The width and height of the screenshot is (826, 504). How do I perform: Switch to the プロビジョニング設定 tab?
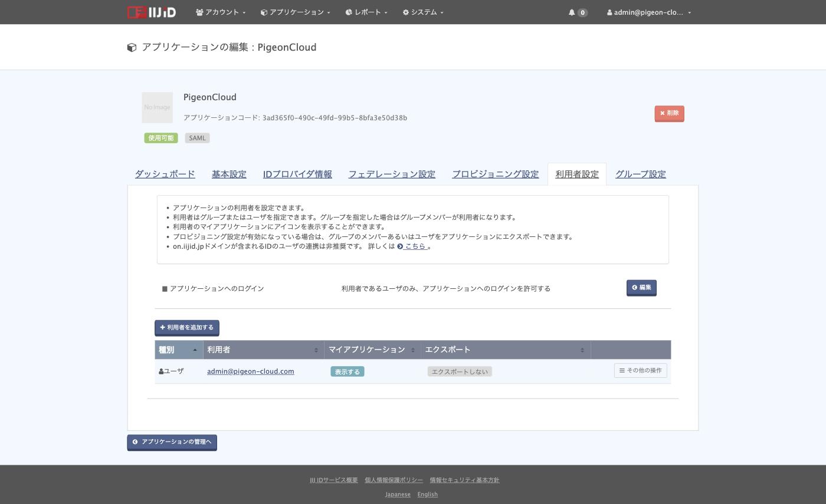pos(495,174)
